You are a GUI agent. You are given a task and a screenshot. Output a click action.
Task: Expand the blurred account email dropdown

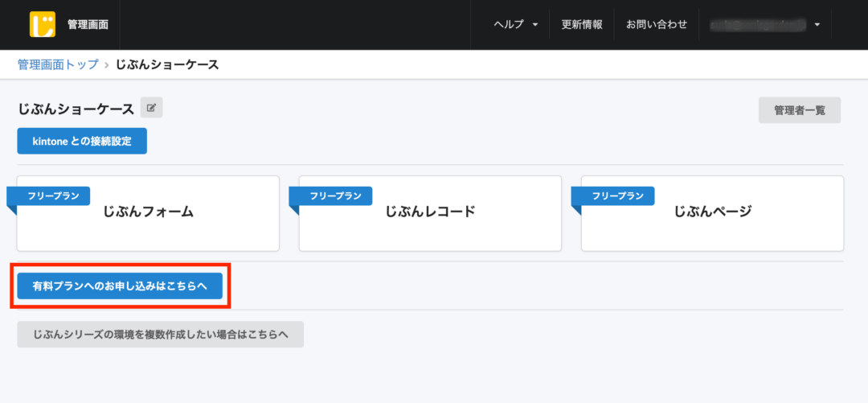coord(765,24)
